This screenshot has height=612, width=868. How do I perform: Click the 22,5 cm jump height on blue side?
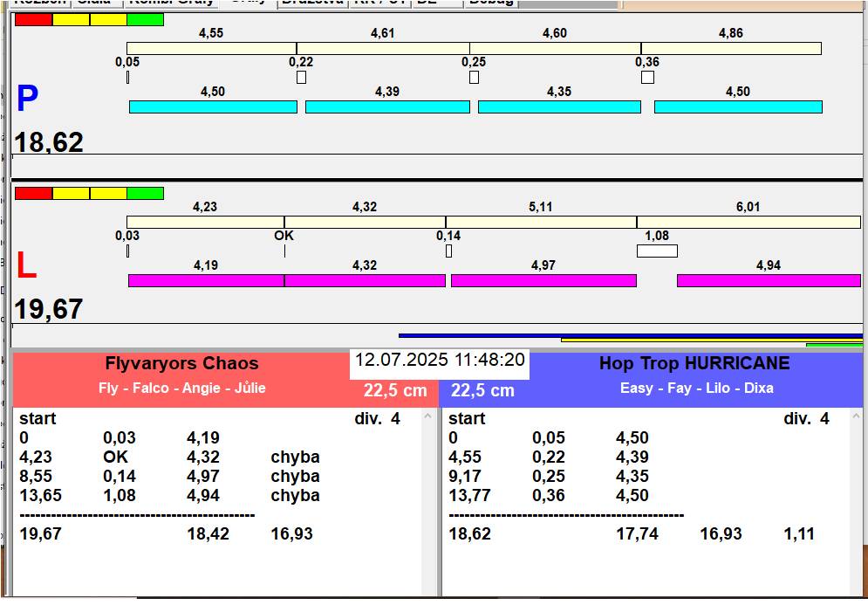[x=482, y=390]
